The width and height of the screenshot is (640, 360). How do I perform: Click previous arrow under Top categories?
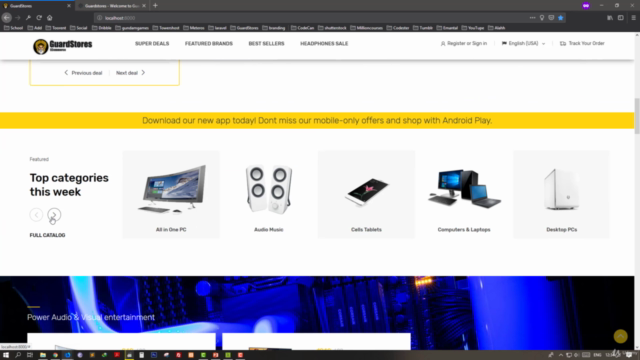36,215
